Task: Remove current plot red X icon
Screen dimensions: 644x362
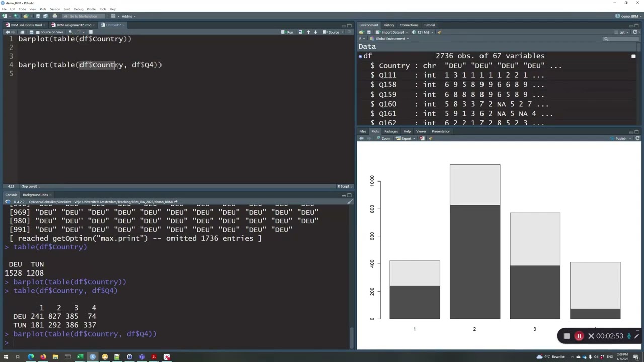Action: [422, 138]
